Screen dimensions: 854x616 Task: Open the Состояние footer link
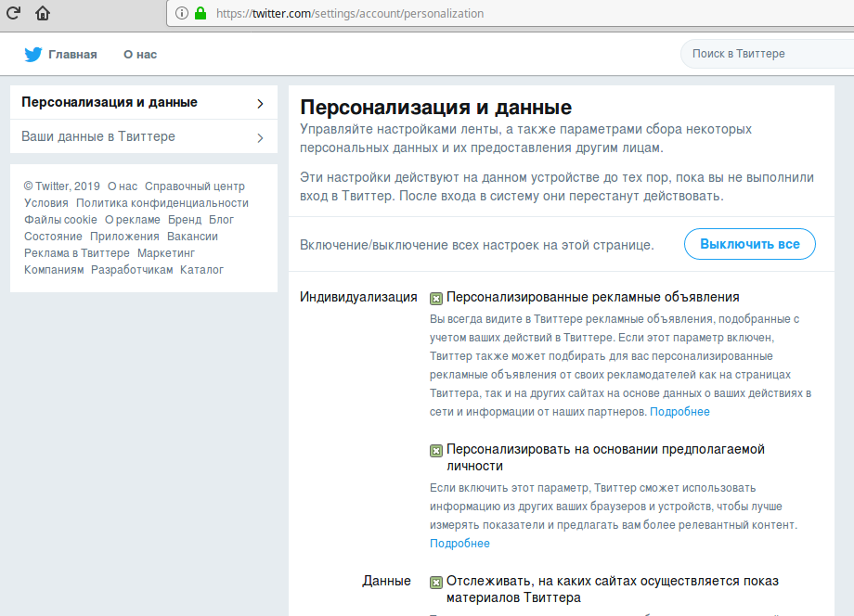click(x=54, y=237)
